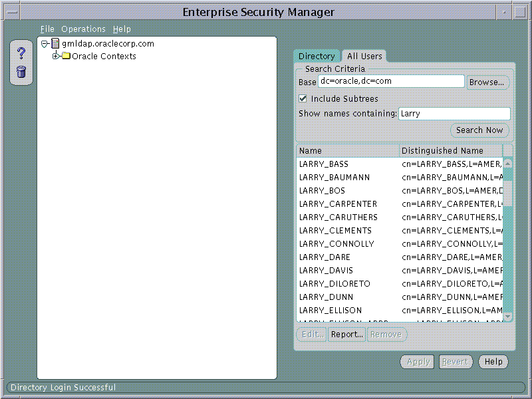
Task: Click the cn=LARRY_BOS distinguished name cell
Action: (452, 191)
